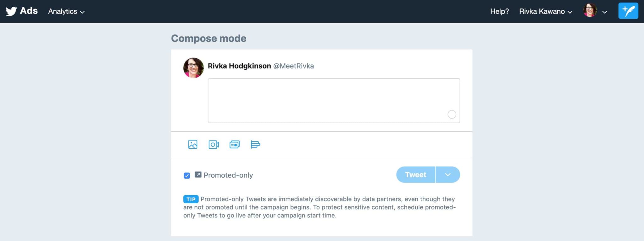
Task: Expand the Tweet button dropdown arrow
Action: click(448, 175)
